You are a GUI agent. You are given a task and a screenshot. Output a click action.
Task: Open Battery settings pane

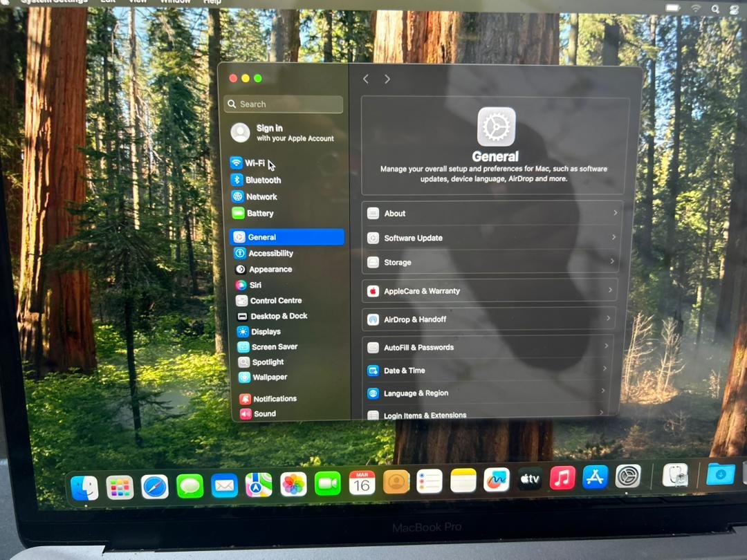(x=260, y=214)
